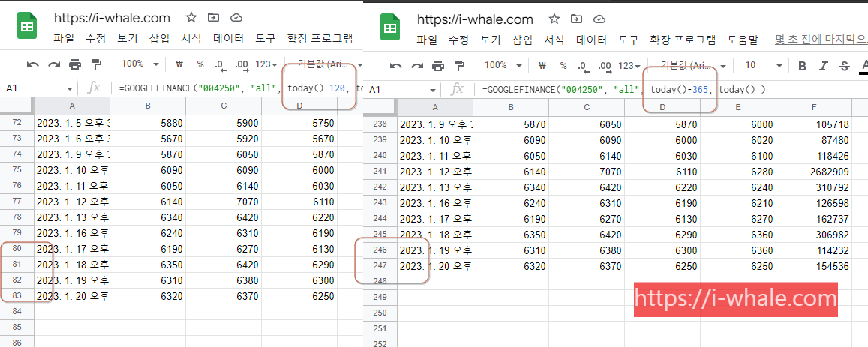
Task: Increase decimal places in left window
Action: (x=242, y=65)
